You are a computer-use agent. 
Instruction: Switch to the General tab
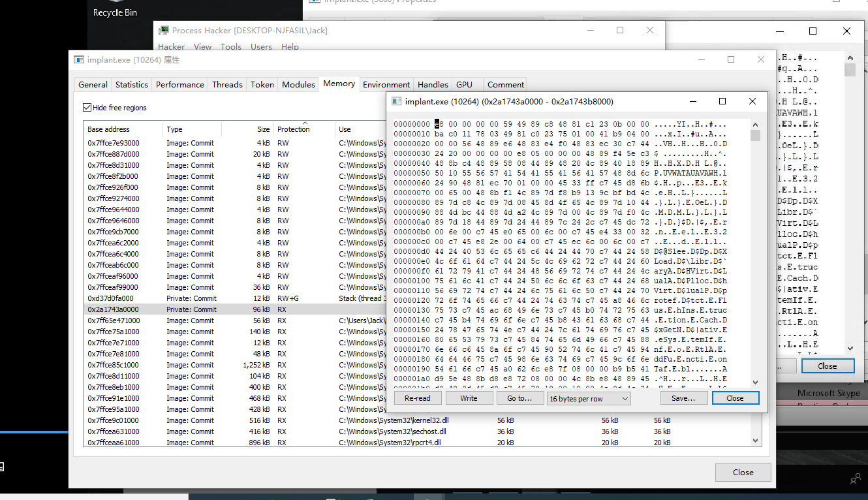tap(93, 85)
